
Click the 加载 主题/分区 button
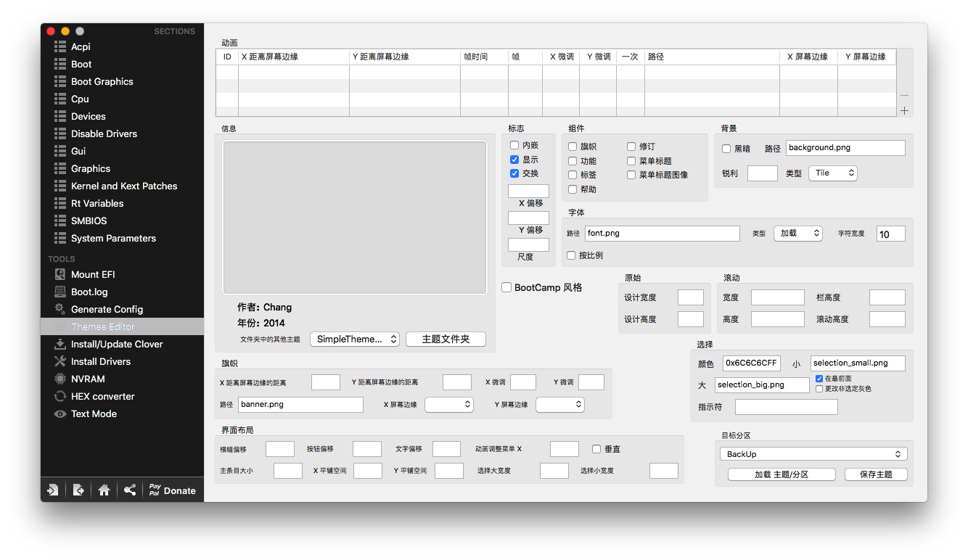(x=782, y=474)
